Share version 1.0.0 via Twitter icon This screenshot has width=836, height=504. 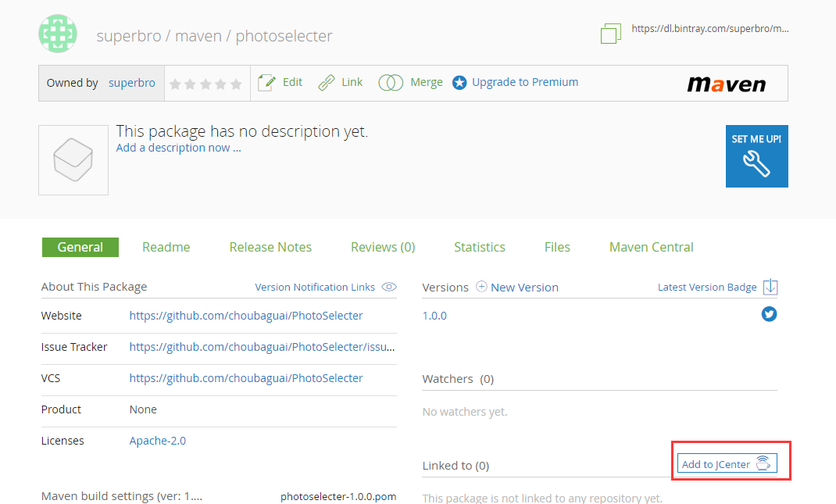769,314
